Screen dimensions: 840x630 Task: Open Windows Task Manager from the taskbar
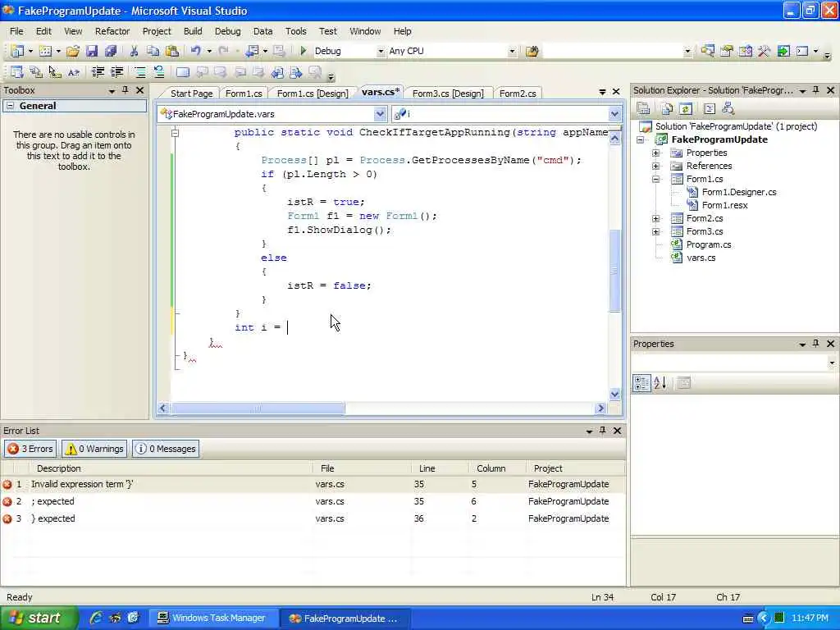point(212,618)
